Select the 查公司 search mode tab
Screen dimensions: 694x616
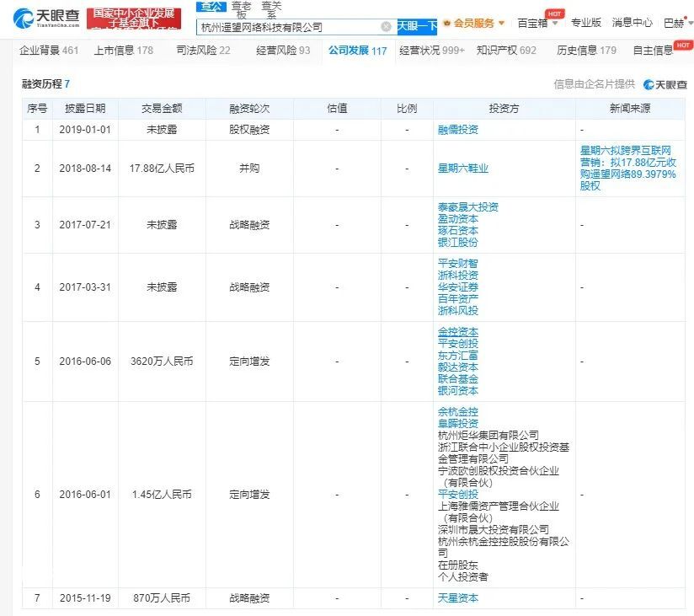click(x=211, y=6)
